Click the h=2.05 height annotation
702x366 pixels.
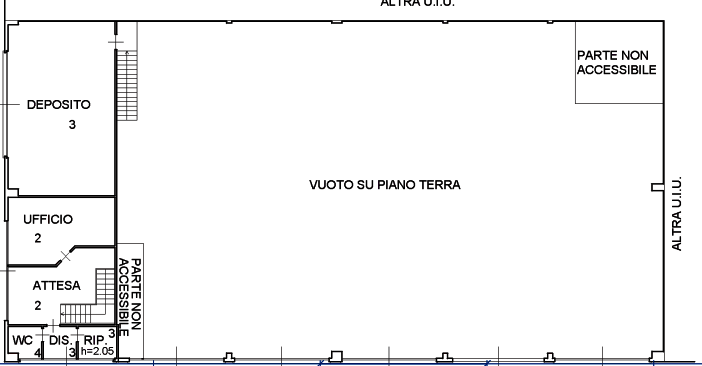point(97,351)
